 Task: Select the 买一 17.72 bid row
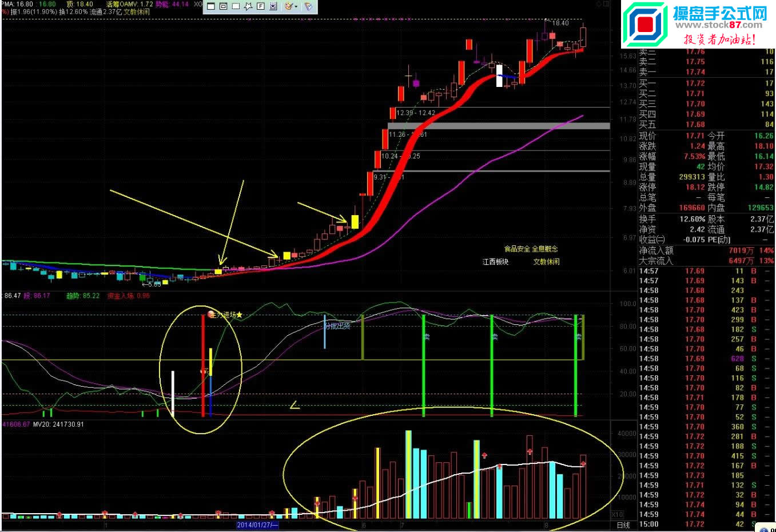click(x=706, y=84)
